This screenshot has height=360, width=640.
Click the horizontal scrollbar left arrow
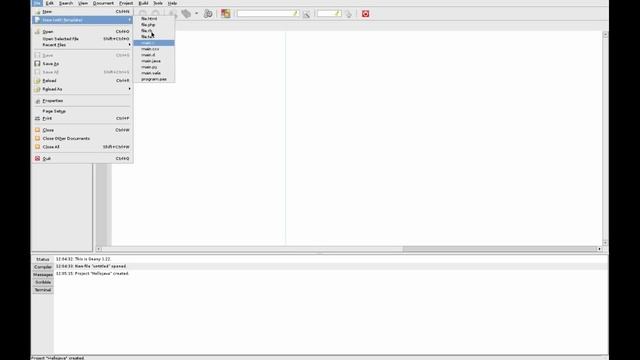coord(99,249)
